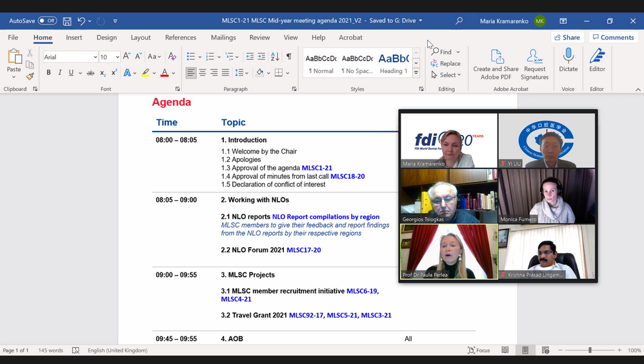This screenshot has width=644, height=364.
Task: Click the Share button
Action: click(567, 37)
